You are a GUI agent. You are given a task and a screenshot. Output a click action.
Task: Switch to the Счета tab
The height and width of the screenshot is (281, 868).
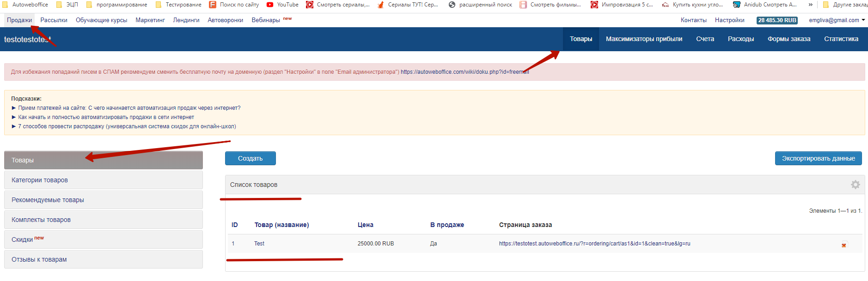pos(705,39)
